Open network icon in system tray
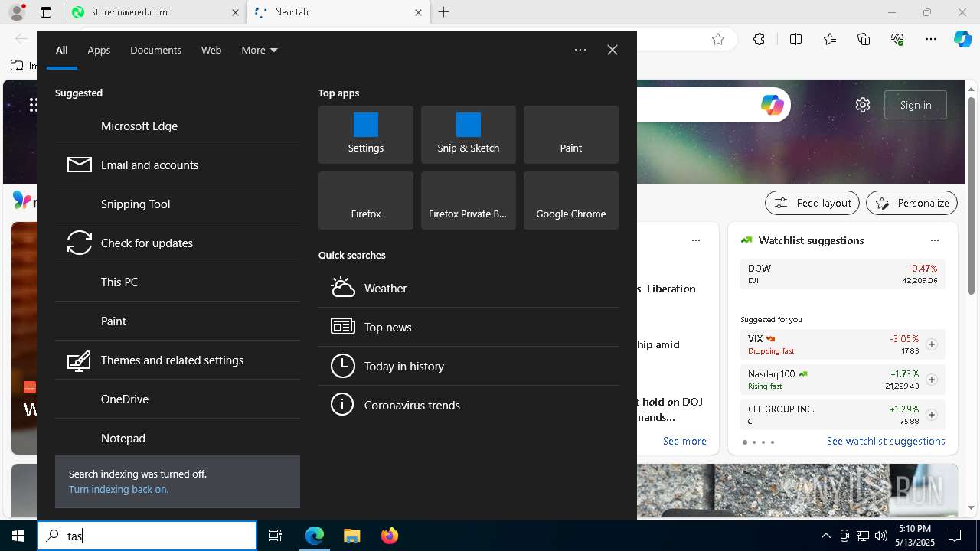Viewport: 980px width, 551px height. [862, 536]
